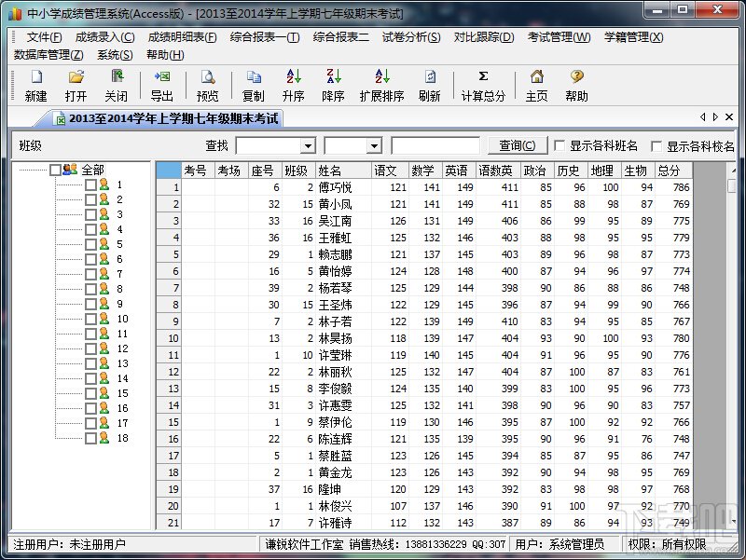
Task: Click the person icon for class 12
Action: pyautogui.click(x=104, y=348)
